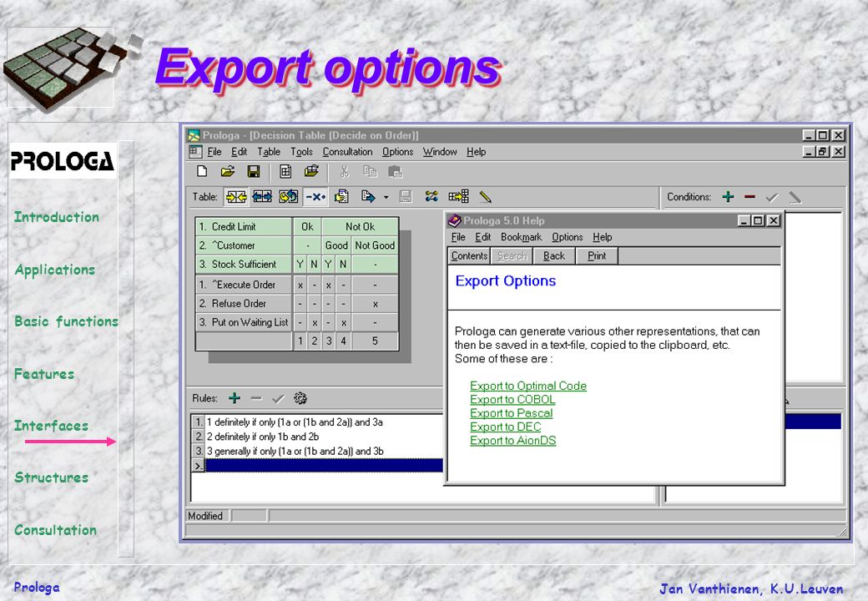Select the Credit Limit condition row
868x601 pixels.
[x=244, y=226]
